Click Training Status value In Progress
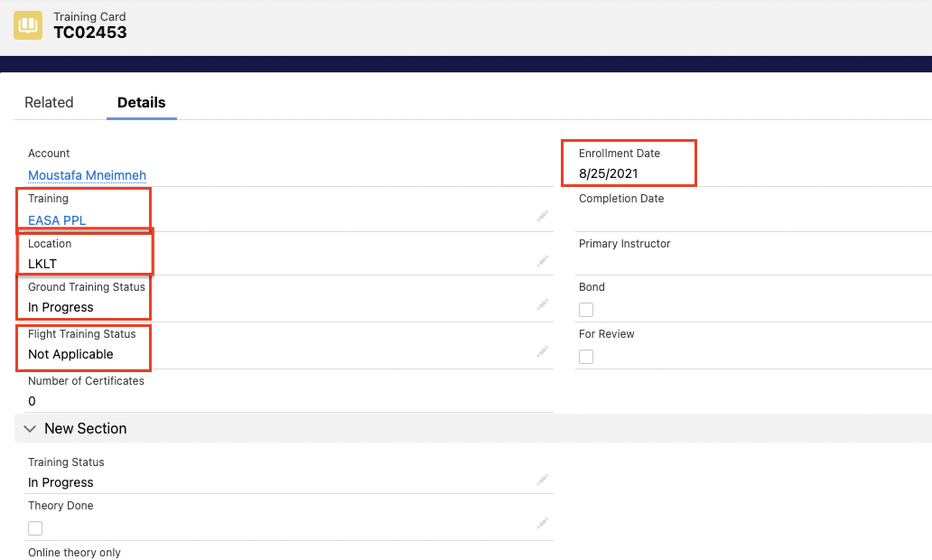The image size is (932, 560). (x=61, y=482)
